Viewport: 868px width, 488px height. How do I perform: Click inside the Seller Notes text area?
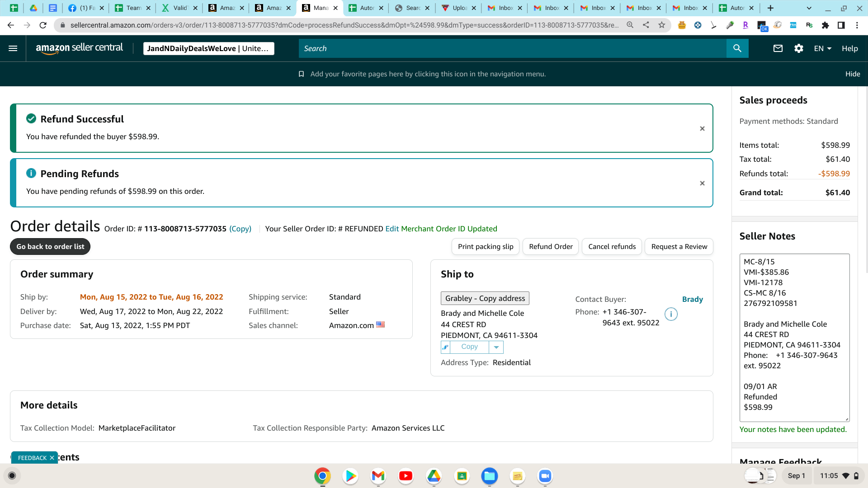794,338
